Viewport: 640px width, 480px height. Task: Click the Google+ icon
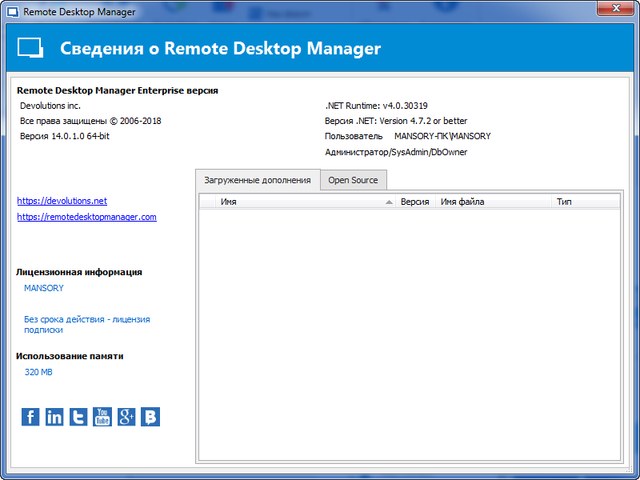pos(126,417)
